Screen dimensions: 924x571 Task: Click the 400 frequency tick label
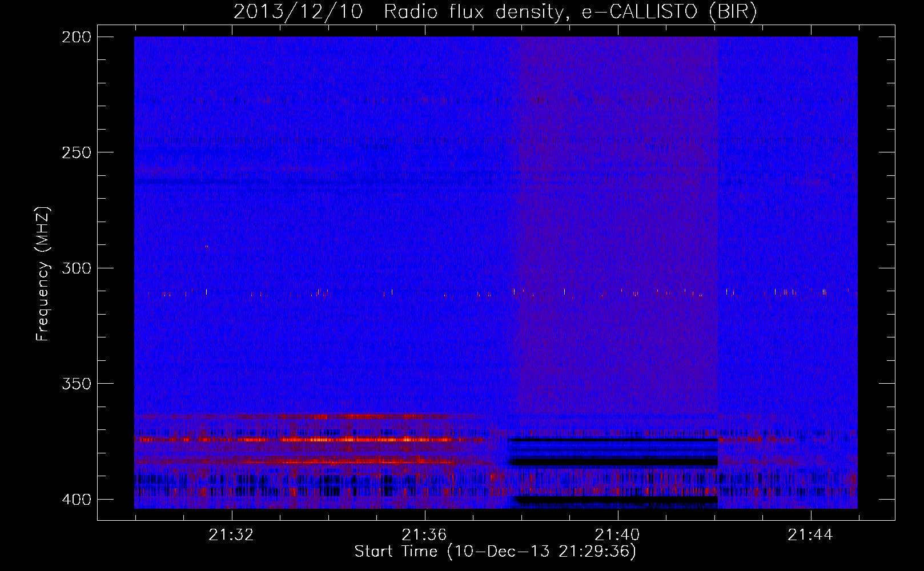click(77, 500)
